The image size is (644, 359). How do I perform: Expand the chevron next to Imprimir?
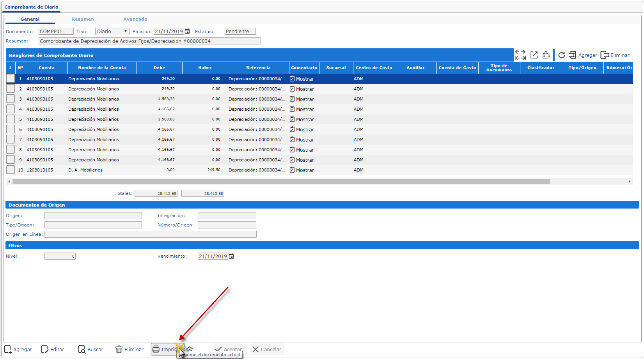tap(190, 349)
